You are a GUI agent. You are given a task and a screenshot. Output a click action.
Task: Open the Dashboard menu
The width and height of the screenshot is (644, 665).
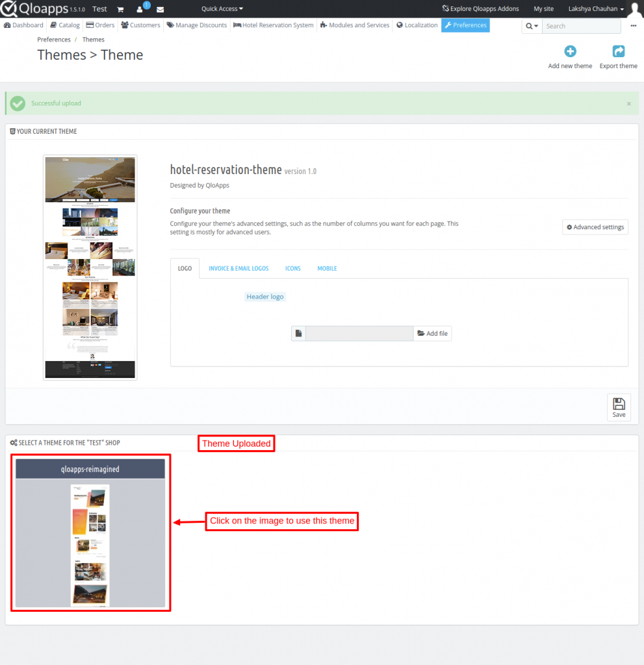(23, 25)
